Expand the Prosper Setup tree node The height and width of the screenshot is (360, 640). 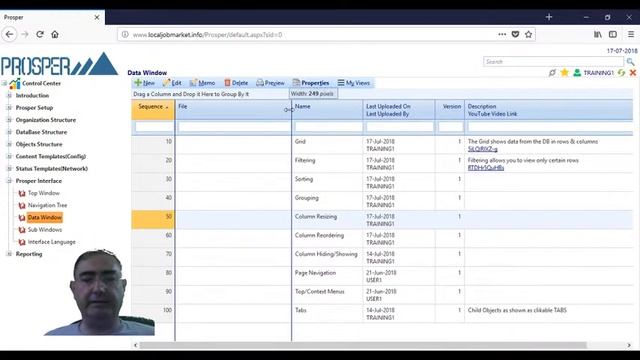tap(9, 108)
